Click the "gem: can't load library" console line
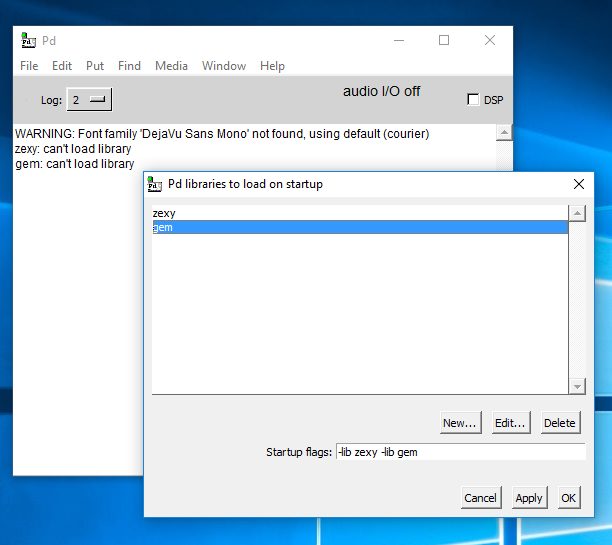This screenshot has width=612, height=545. 75,164
